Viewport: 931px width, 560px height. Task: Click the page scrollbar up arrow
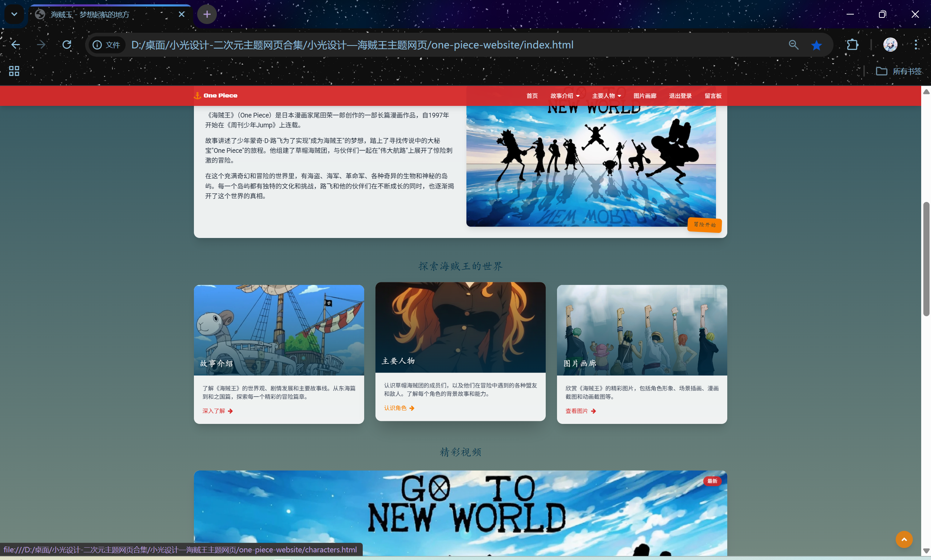926,92
